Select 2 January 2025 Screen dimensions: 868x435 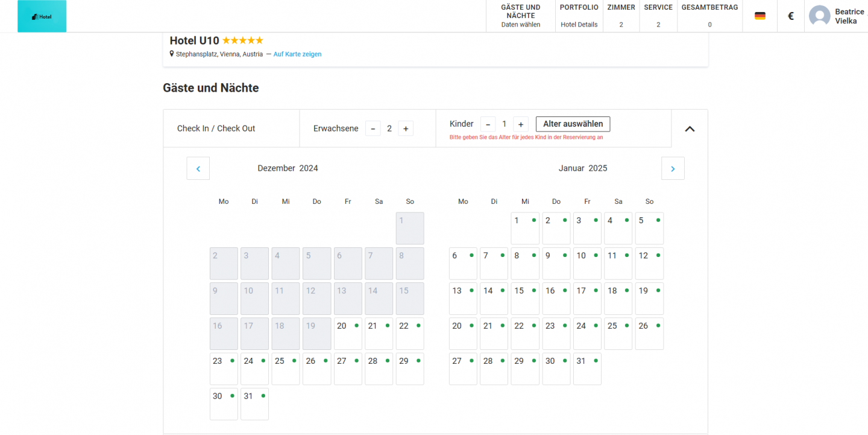click(556, 228)
